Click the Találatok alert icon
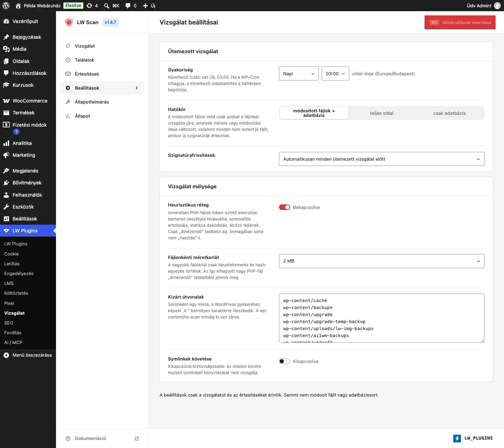504x448 pixels. 68,60
